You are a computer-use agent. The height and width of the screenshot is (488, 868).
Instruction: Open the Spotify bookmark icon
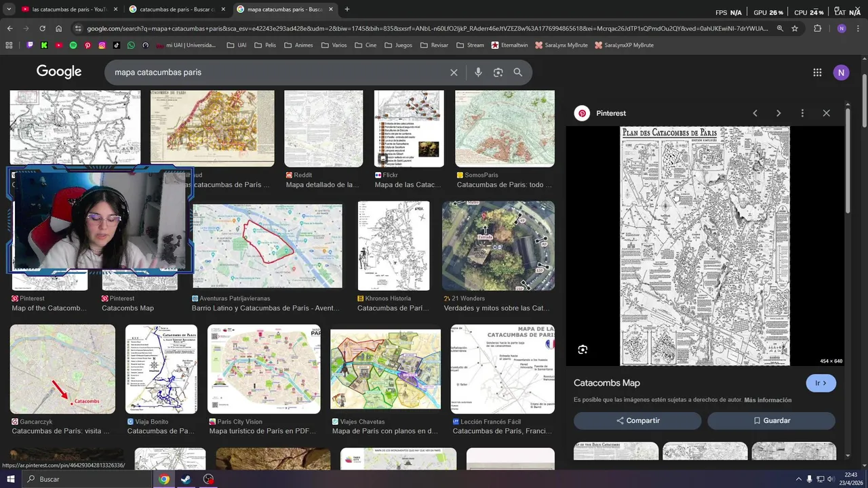pyautogui.click(x=73, y=45)
